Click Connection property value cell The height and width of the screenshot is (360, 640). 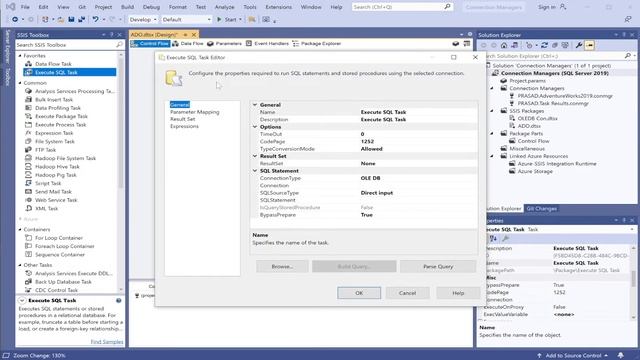pyautogui.click(x=418, y=185)
